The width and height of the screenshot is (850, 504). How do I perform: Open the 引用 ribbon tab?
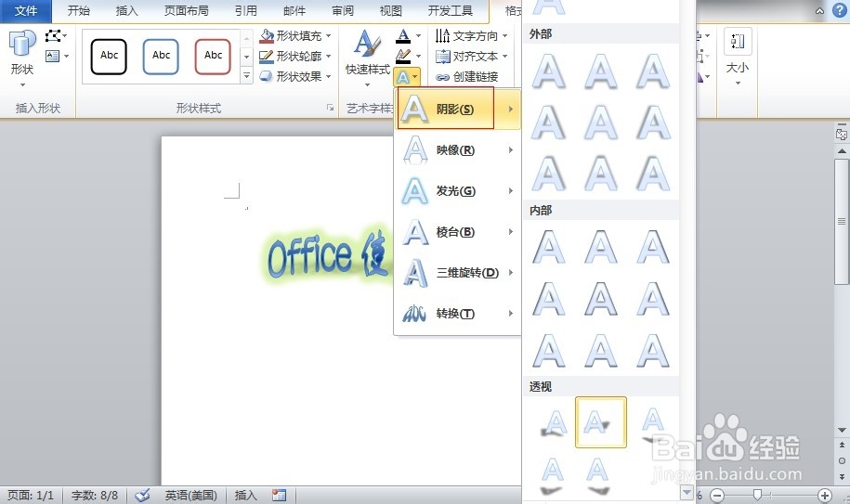point(245,11)
